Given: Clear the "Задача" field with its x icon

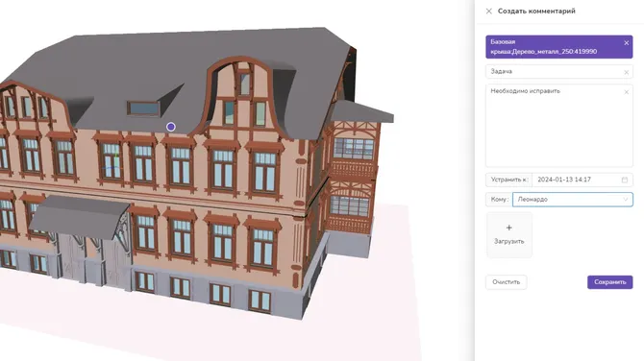Looking at the screenshot, I should (x=627, y=73).
